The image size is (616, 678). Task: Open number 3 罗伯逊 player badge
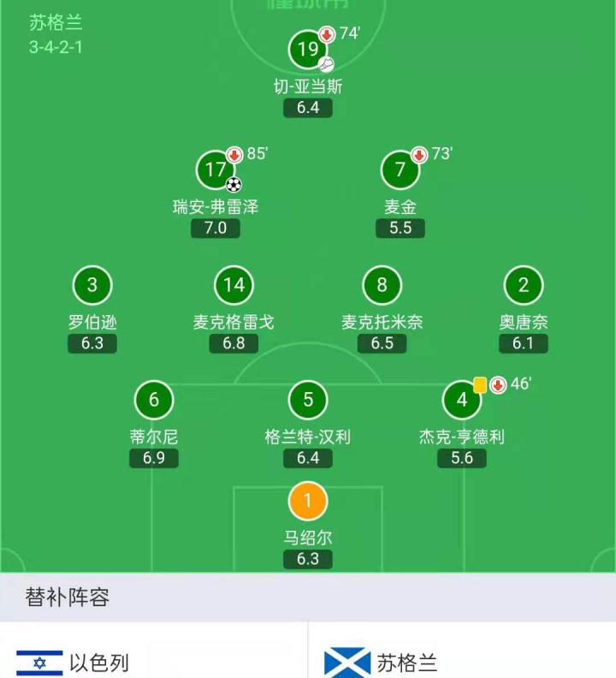[x=92, y=286]
